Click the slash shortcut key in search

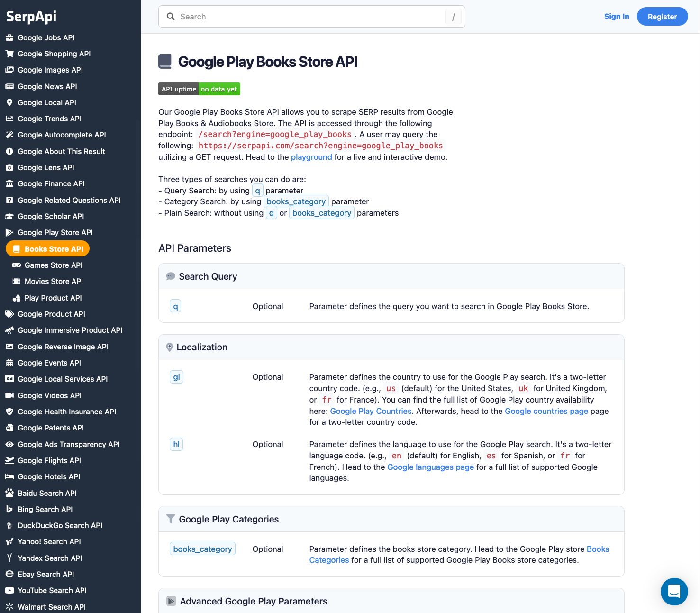[x=453, y=17]
